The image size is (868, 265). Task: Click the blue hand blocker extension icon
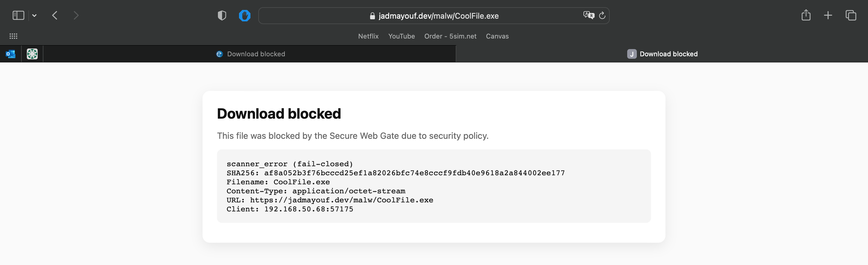[244, 15]
